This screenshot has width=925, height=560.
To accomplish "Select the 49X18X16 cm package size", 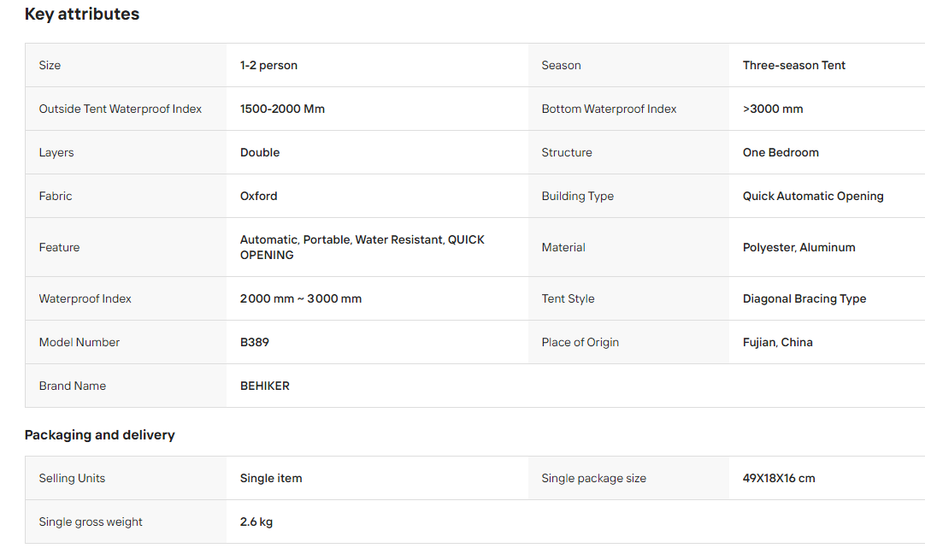I will click(779, 479).
